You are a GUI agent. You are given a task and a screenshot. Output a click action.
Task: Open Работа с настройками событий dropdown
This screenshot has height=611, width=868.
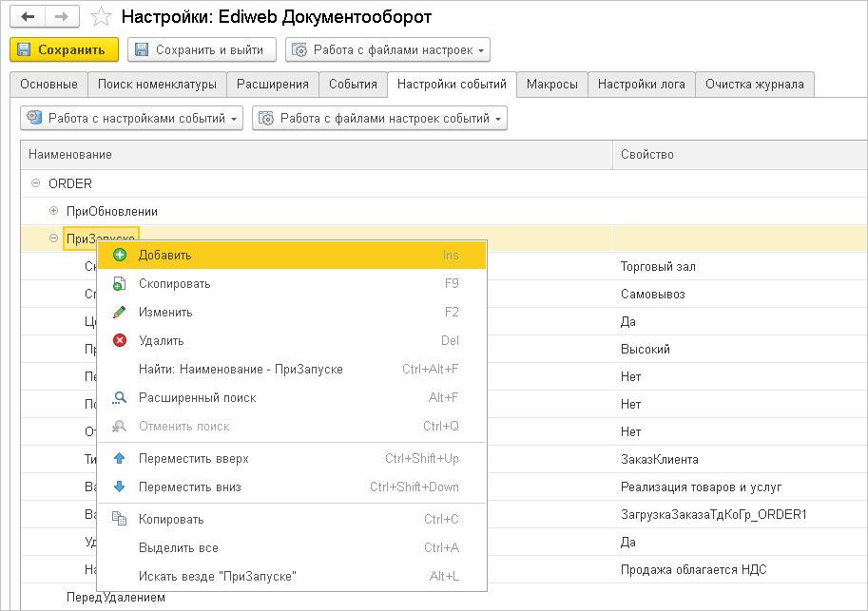(132, 119)
